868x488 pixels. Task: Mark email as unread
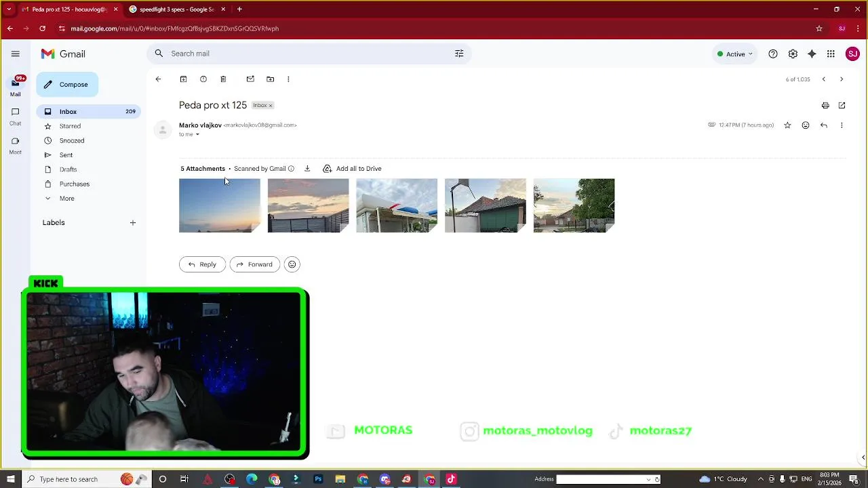pos(250,79)
